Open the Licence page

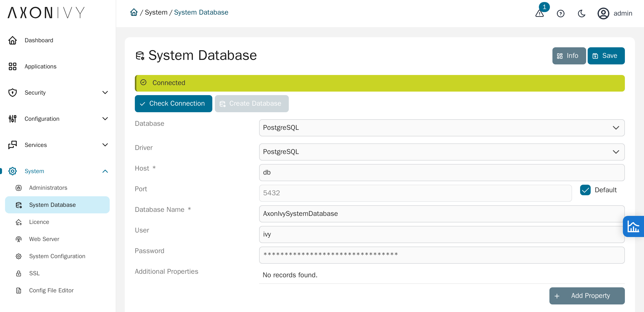pos(57,222)
